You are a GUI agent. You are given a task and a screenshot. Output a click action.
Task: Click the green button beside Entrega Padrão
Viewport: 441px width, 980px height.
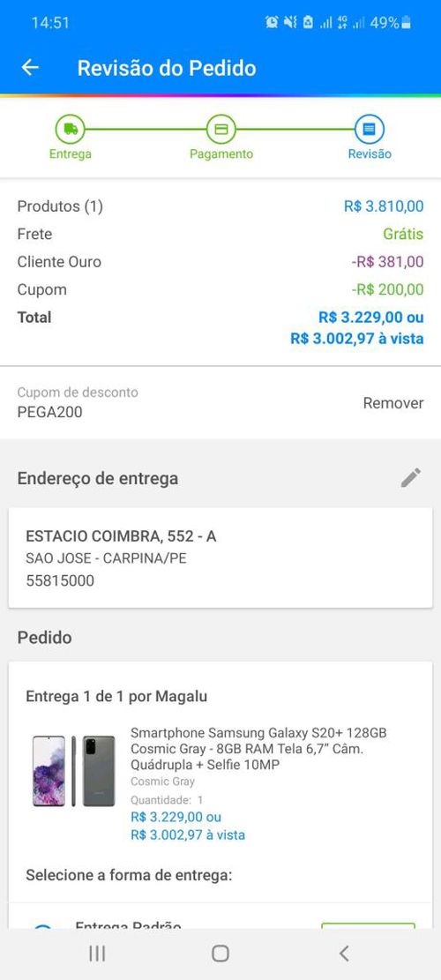(x=368, y=926)
